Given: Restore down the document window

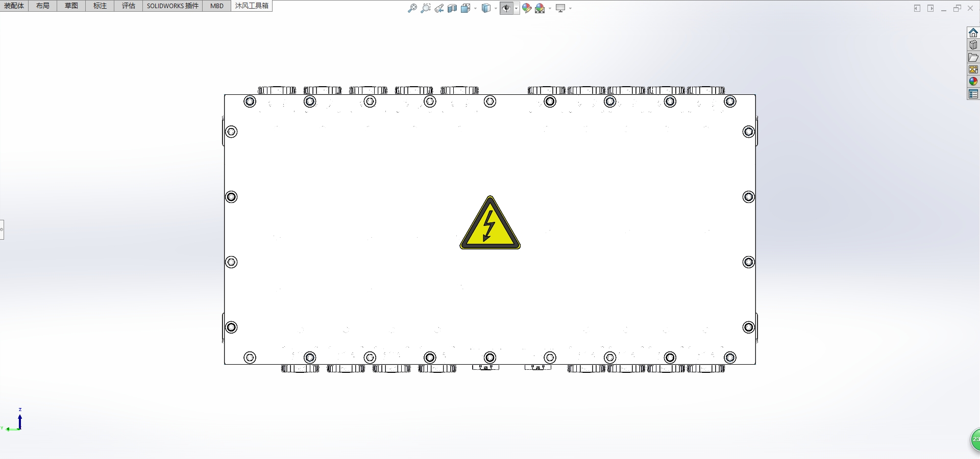Looking at the screenshot, I should [x=957, y=8].
